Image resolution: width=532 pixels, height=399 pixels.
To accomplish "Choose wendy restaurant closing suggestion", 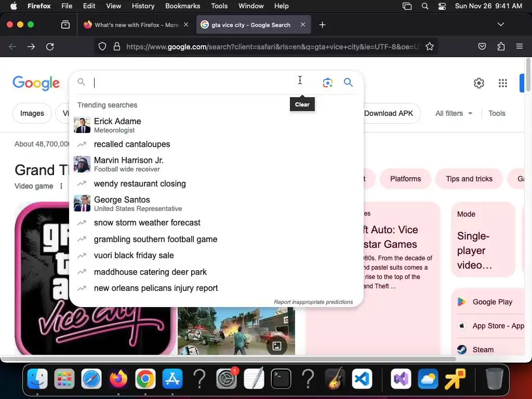I will click(216, 183).
